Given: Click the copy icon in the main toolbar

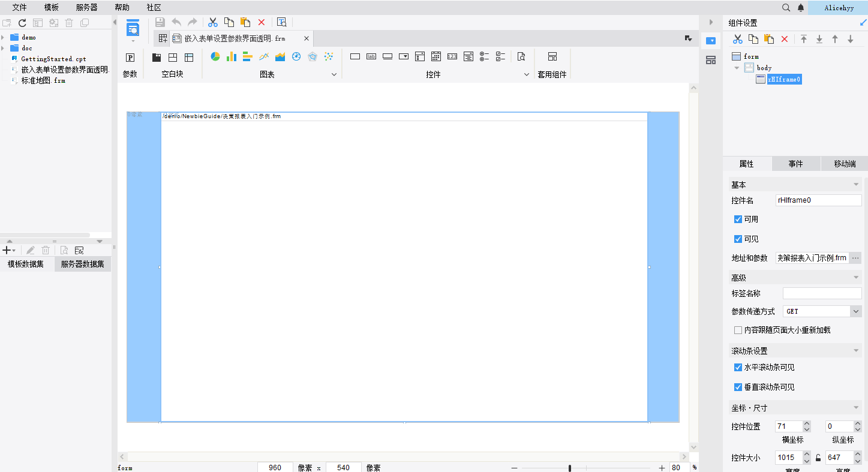Looking at the screenshot, I should (229, 22).
